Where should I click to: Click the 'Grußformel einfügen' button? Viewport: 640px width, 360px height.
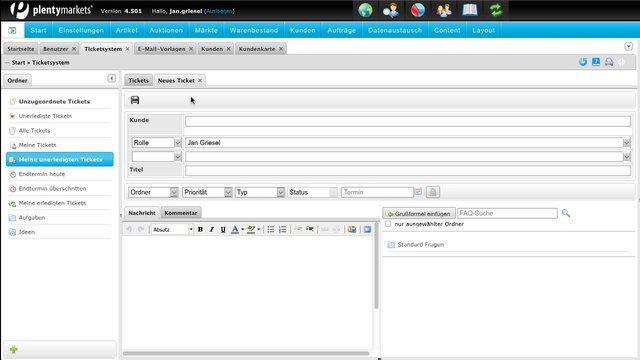[x=419, y=213]
